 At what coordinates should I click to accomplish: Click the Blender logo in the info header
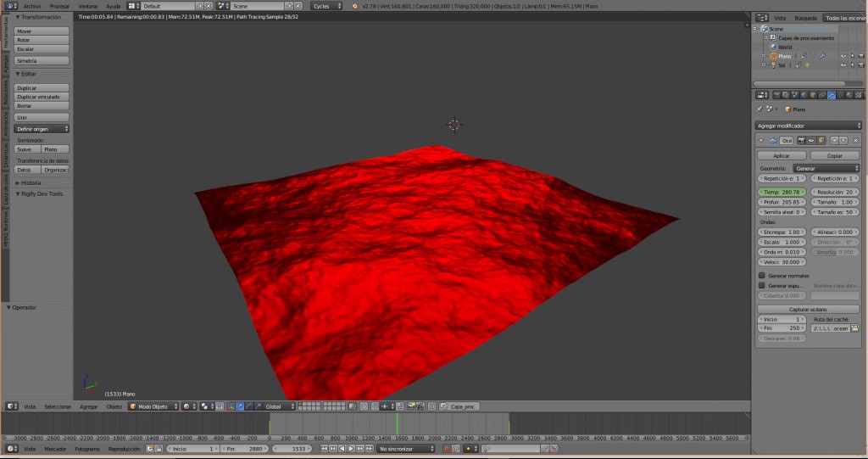[x=354, y=6]
